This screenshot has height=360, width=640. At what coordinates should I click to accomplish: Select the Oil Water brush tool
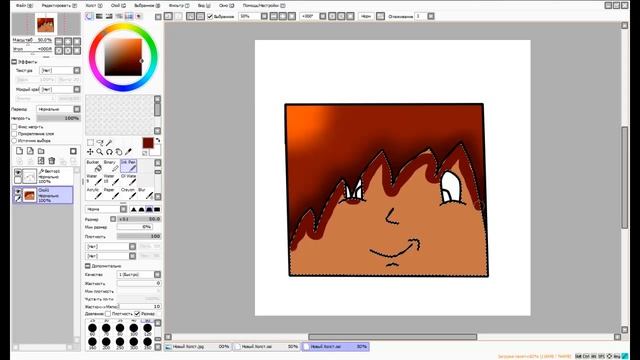click(x=129, y=180)
